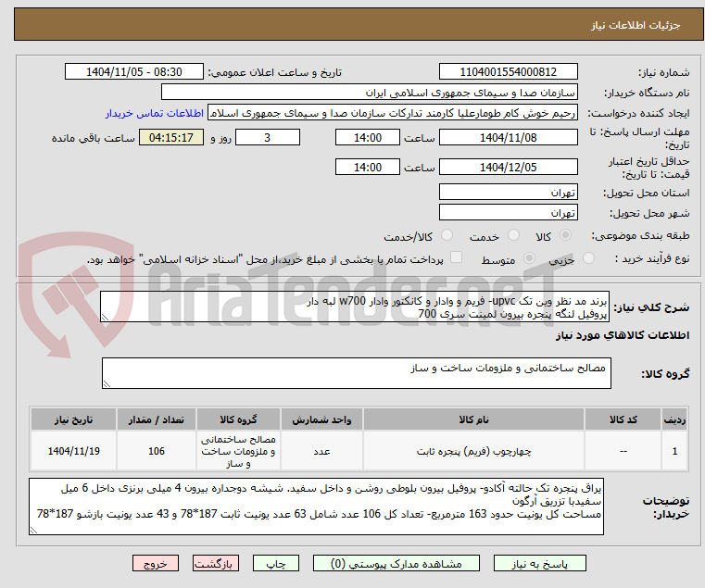Click the شرح کلی نیاز text area
This screenshot has width=705, height=588.
354,307
